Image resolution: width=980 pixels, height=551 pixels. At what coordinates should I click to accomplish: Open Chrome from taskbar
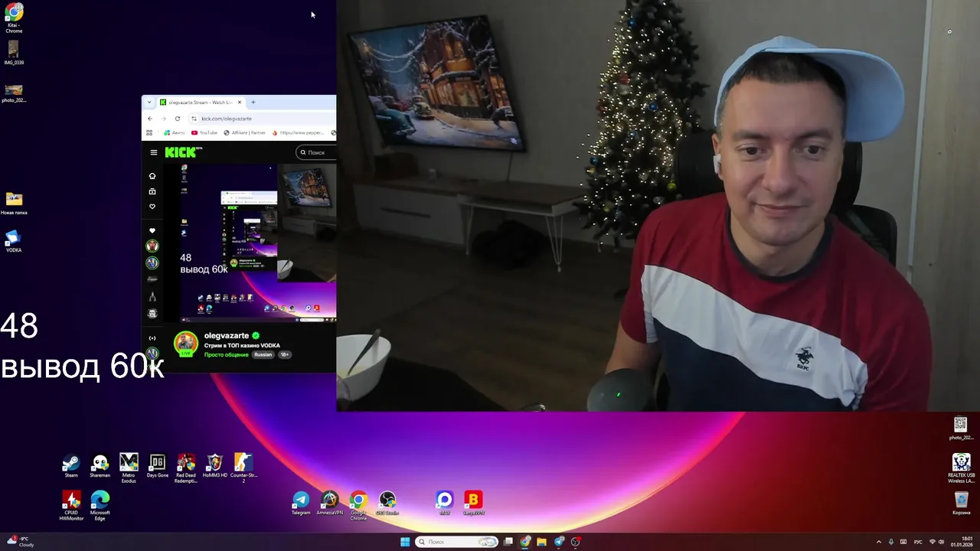[525, 542]
